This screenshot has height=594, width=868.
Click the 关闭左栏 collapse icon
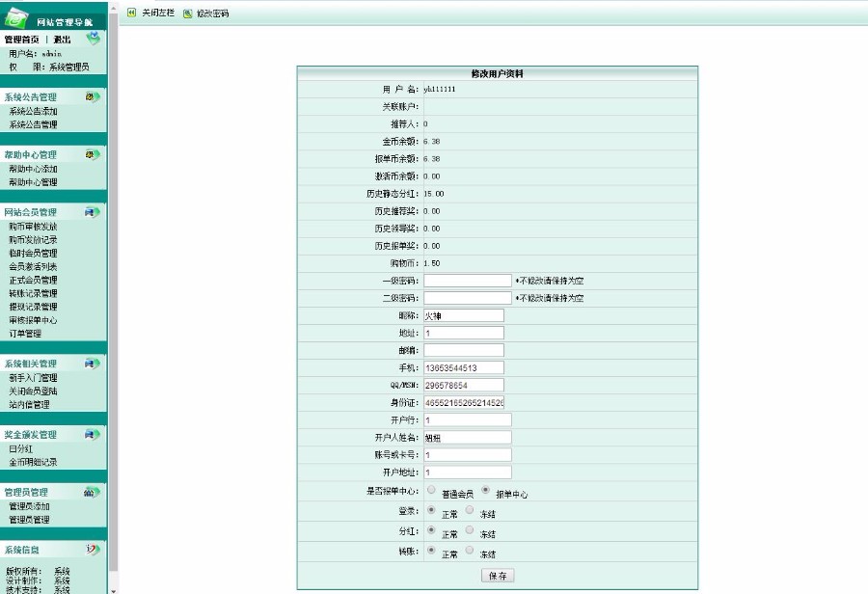pyautogui.click(x=131, y=13)
